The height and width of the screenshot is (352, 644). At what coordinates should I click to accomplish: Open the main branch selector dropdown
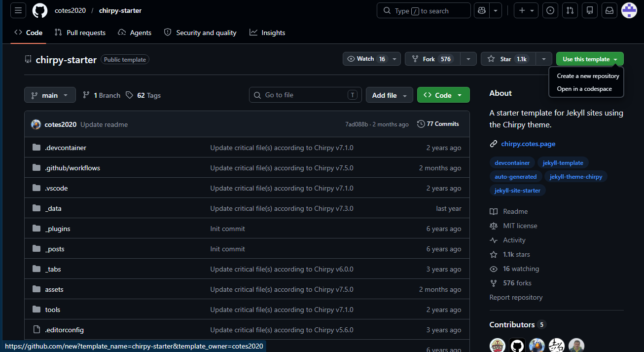50,95
